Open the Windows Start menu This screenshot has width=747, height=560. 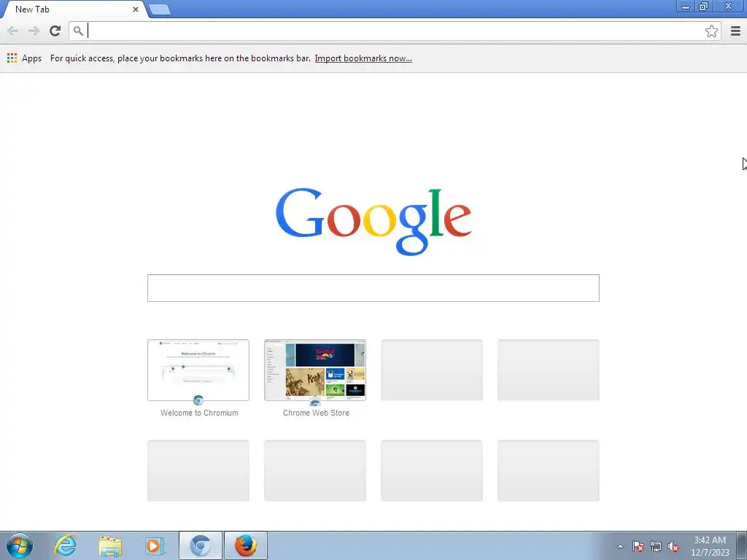click(x=20, y=545)
